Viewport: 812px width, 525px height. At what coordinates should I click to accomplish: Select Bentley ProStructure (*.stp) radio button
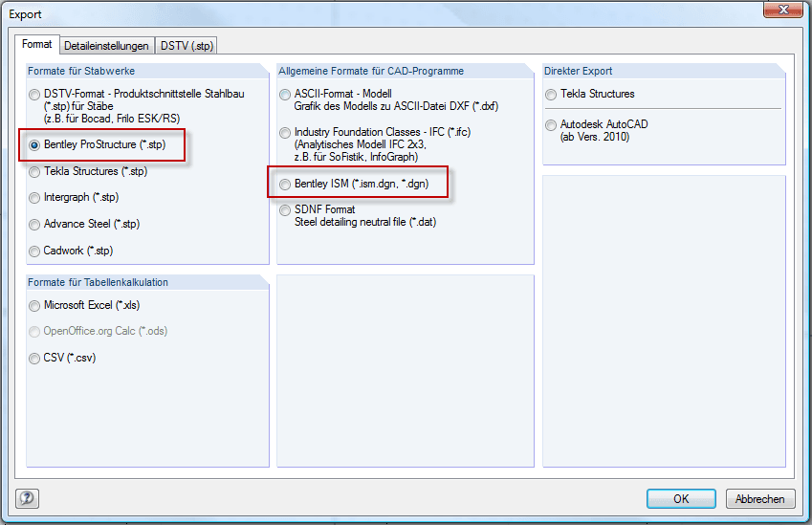click(34, 145)
